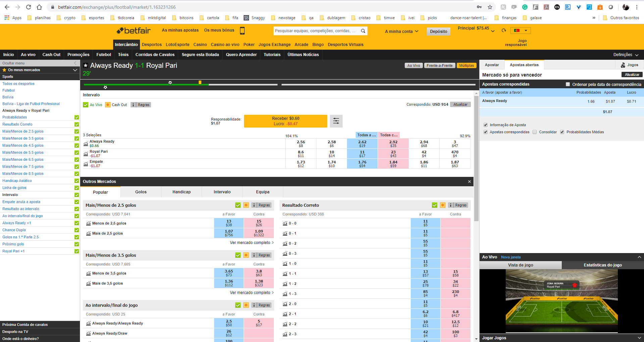Expand Definições dropdown

point(626,55)
